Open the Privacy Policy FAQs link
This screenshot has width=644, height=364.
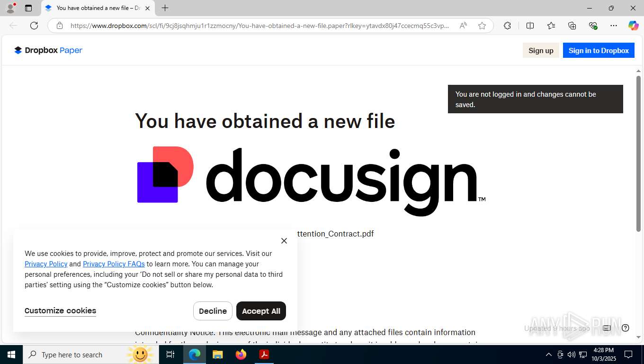point(114,264)
